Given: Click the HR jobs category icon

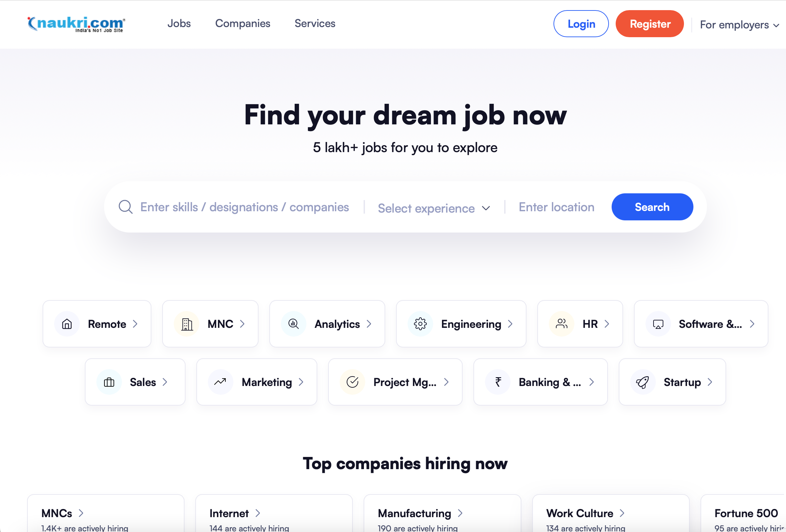Looking at the screenshot, I should click(561, 323).
